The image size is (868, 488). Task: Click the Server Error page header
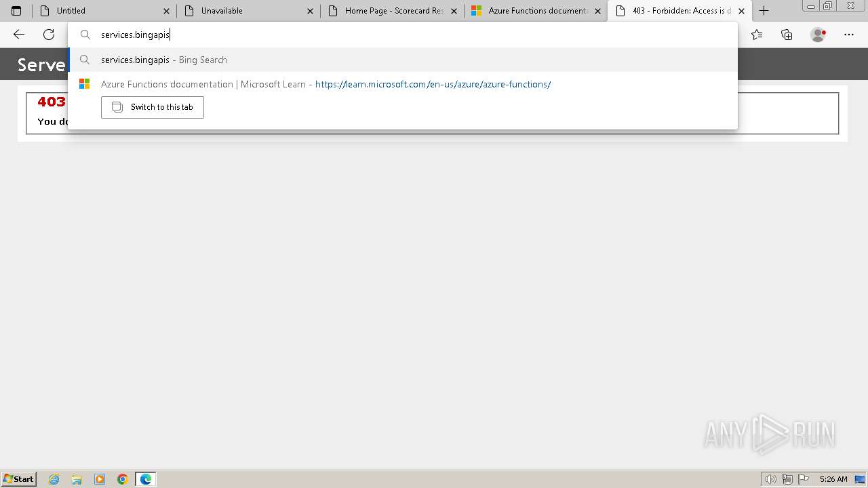[x=41, y=64]
